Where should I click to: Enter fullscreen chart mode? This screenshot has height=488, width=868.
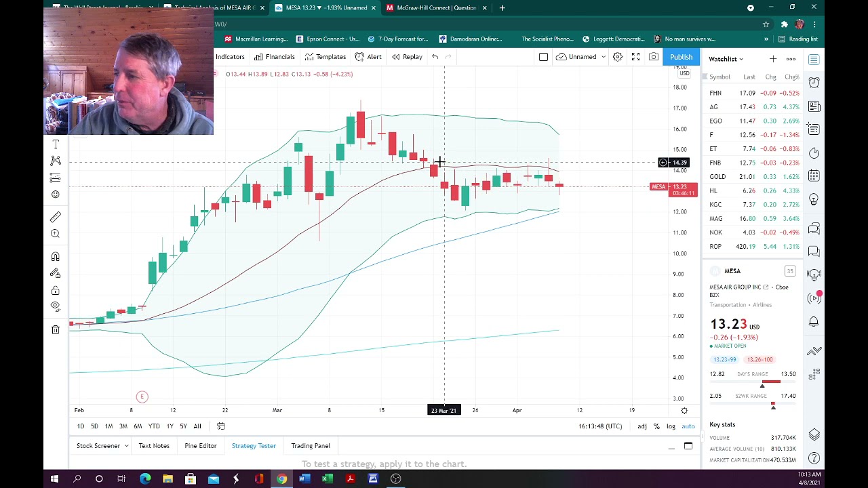(x=635, y=57)
